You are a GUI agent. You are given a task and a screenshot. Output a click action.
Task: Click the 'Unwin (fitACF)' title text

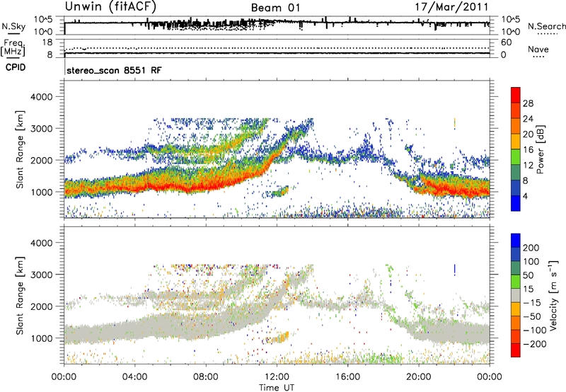click(x=110, y=7)
